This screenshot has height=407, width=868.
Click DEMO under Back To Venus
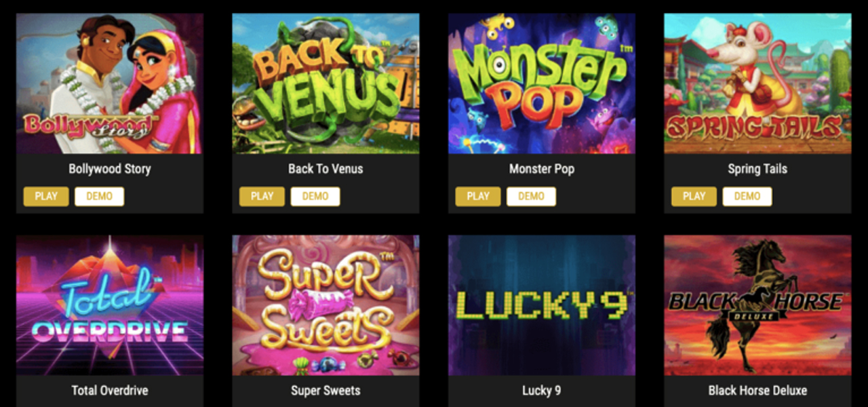pyautogui.click(x=315, y=197)
